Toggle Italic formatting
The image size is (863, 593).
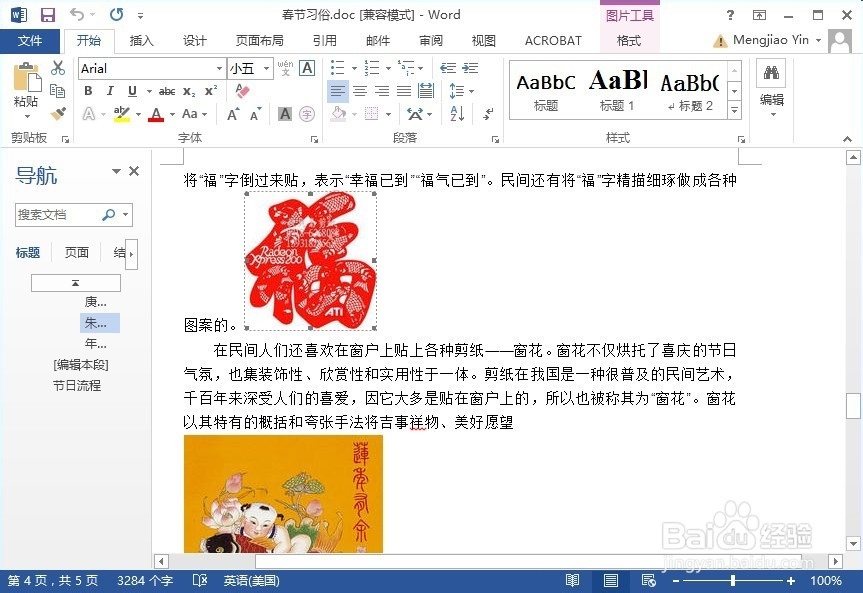click(x=110, y=91)
